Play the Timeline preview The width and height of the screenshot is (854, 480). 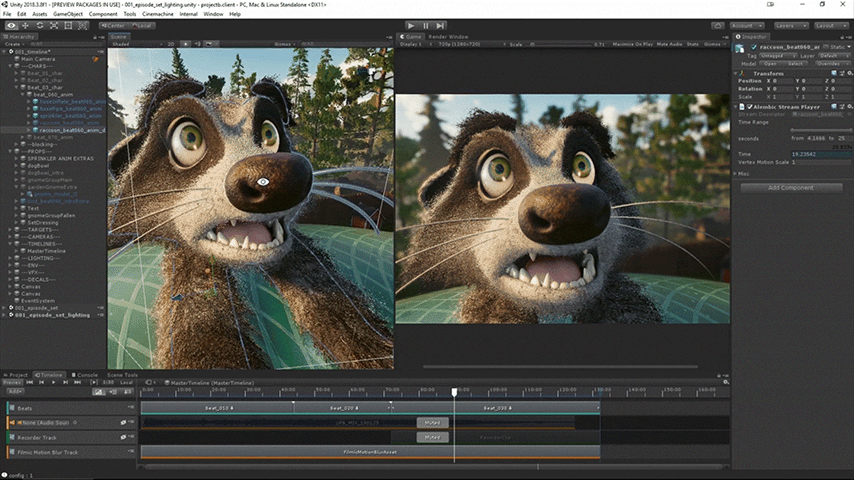(x=53, y=382)
